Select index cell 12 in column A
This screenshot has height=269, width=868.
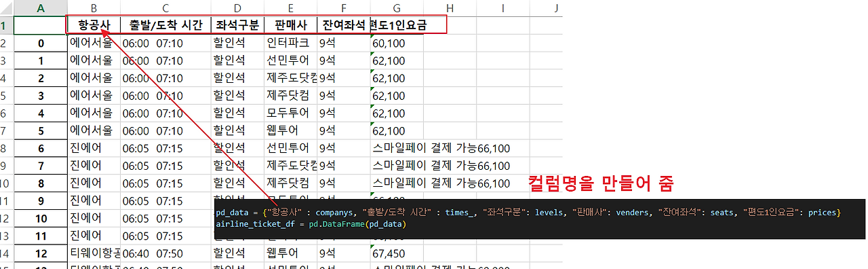40,253
